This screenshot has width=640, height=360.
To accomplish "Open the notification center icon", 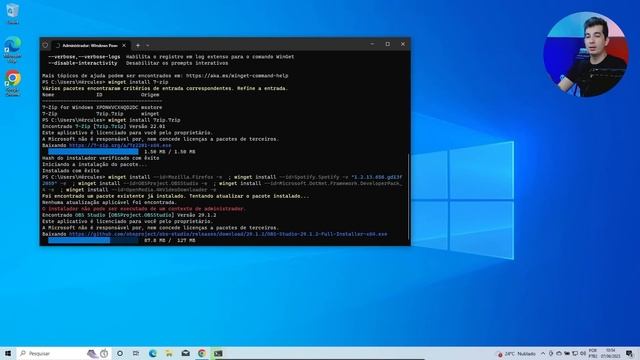I will [629, 354].
